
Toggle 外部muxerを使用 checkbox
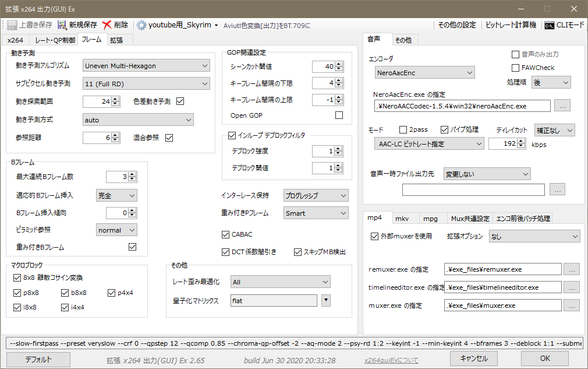[374, 236]
